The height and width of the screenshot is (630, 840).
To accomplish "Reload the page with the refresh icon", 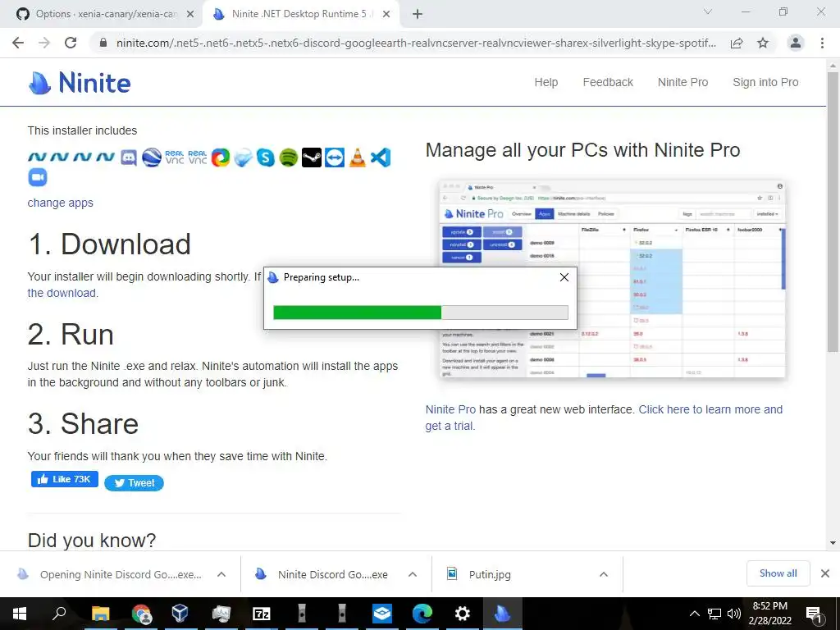I will coord(71,43).
